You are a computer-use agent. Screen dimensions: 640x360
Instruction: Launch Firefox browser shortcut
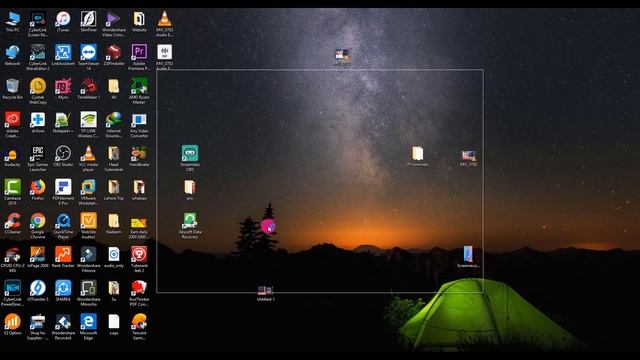click(x=38, y=190)
